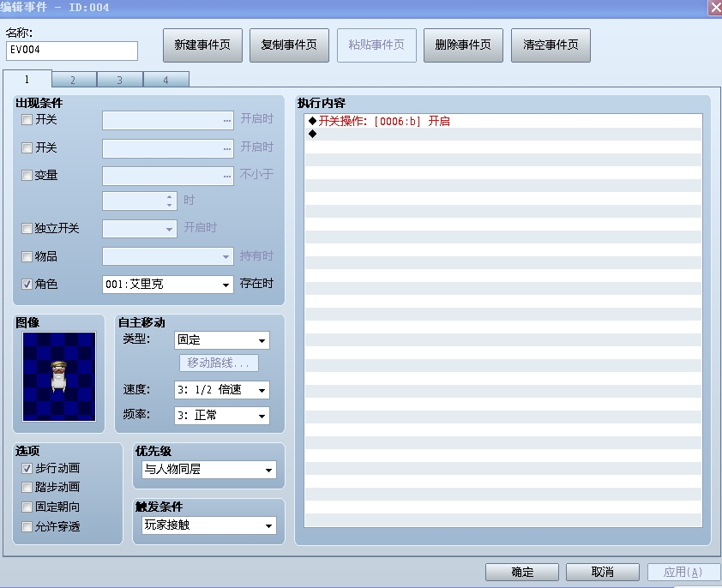Select the 开关操作 [0006:b] 开启 command line
Image resolution: width=722 pixels, height=588 pixels.
(x=502, y=121)
